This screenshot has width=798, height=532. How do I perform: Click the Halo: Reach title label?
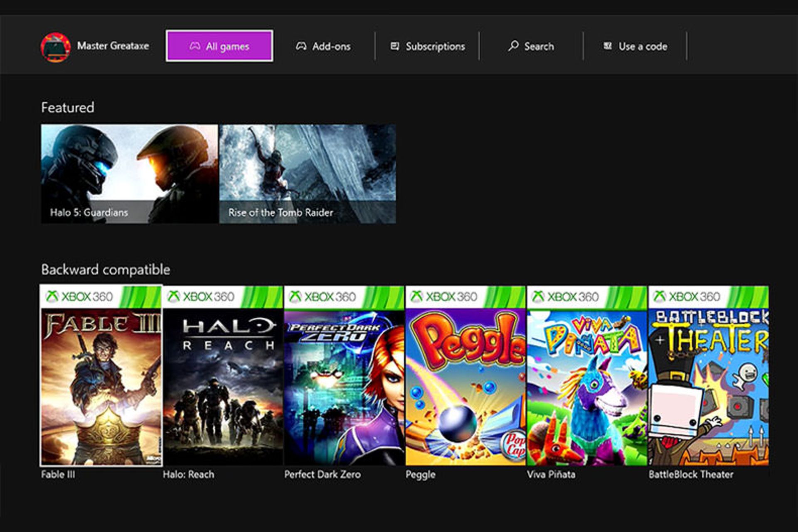point(189,474)
